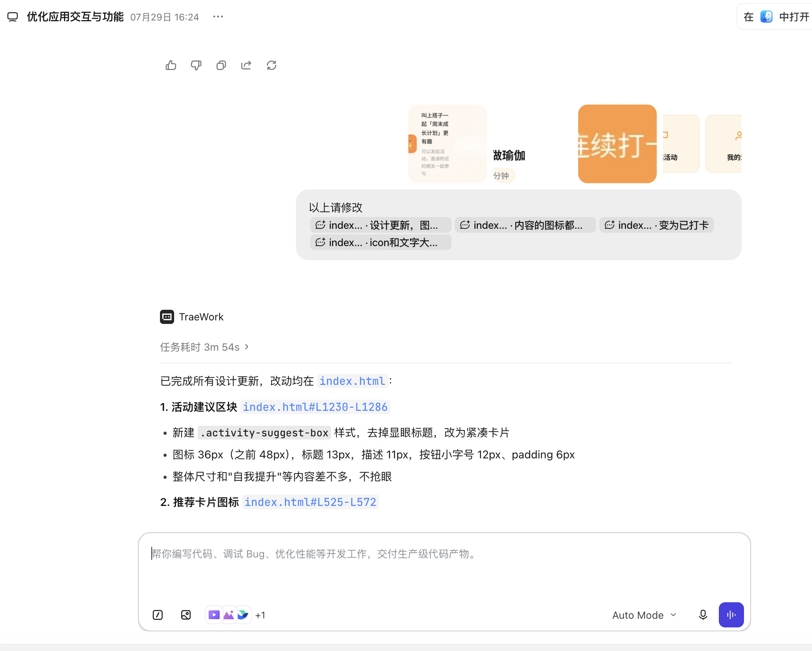Open the index.html link in summary line
The image size is (812, 651).
click(352, 381)
